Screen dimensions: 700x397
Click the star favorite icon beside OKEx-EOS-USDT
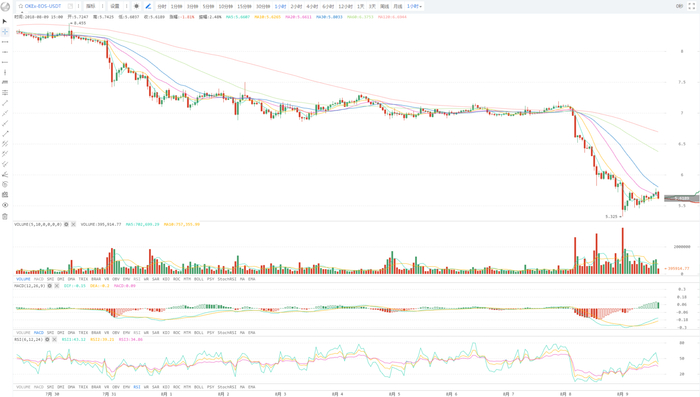point(21,6)
